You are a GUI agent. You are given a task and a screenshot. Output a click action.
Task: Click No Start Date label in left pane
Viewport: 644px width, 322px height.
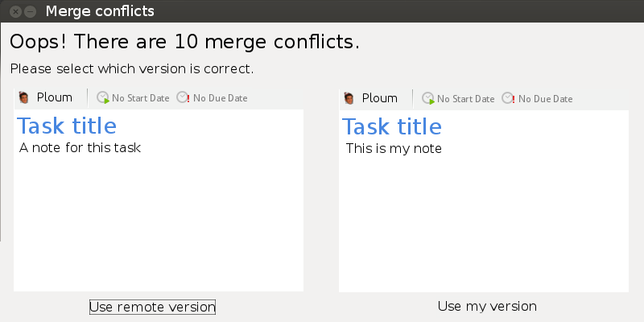tap(140, 98)
